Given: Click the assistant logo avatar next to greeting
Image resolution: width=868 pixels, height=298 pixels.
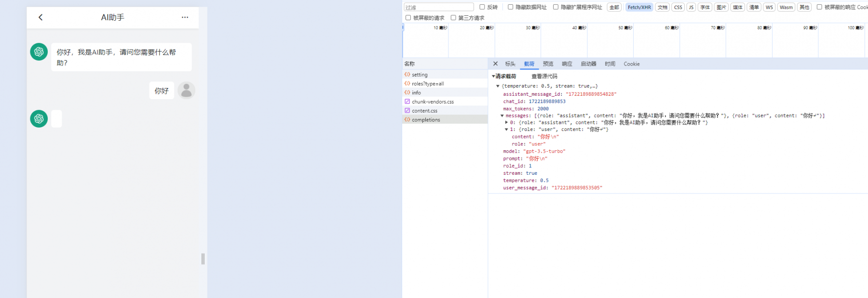Looking at the screenshot, I should coord(39,52).
